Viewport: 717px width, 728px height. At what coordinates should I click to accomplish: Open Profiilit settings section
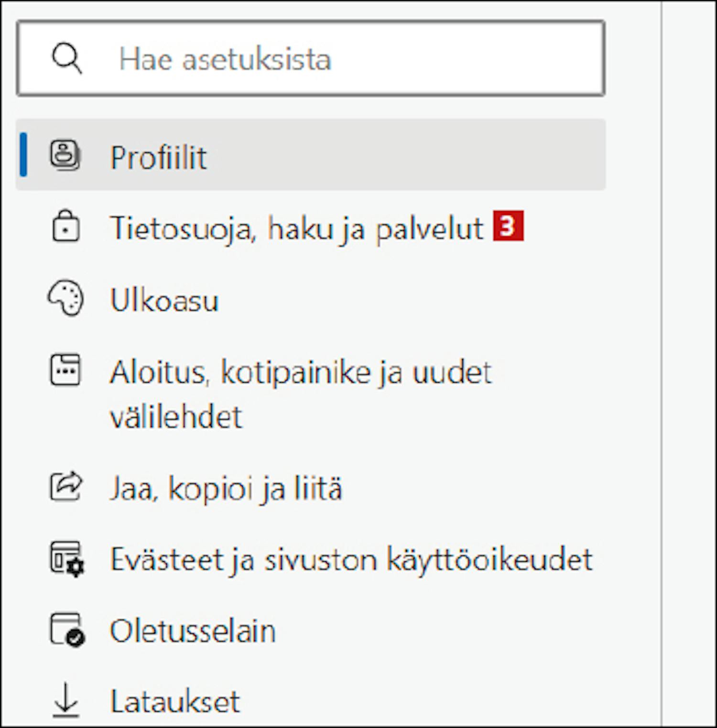click(x=311, y=155)
